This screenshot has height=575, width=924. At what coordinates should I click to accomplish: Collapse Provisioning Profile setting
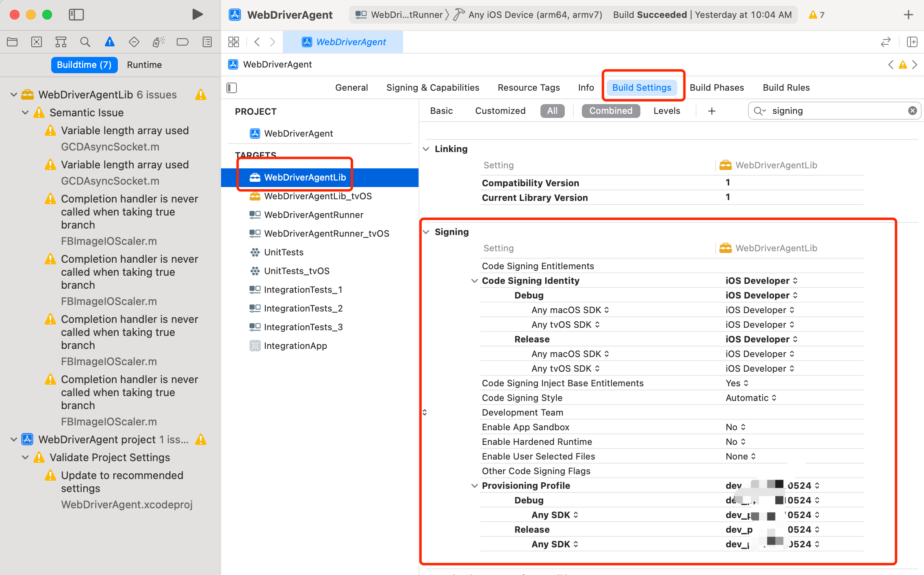[474, 486]
